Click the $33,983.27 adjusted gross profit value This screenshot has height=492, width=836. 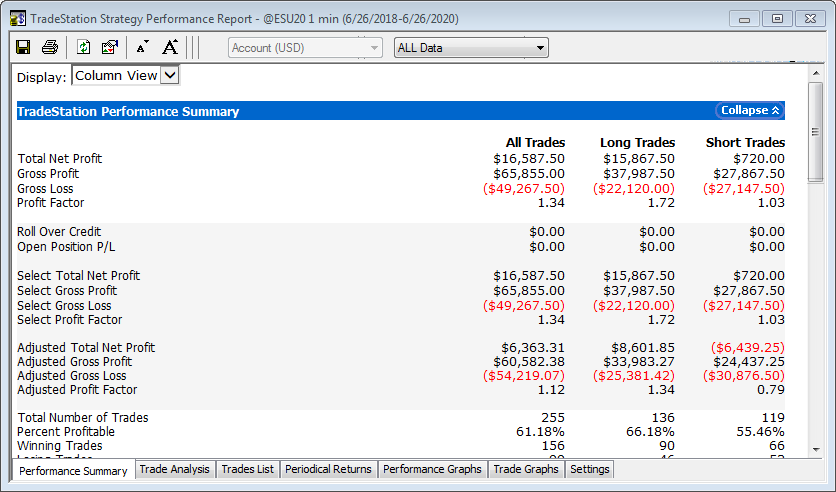click(x=639, y=362)
